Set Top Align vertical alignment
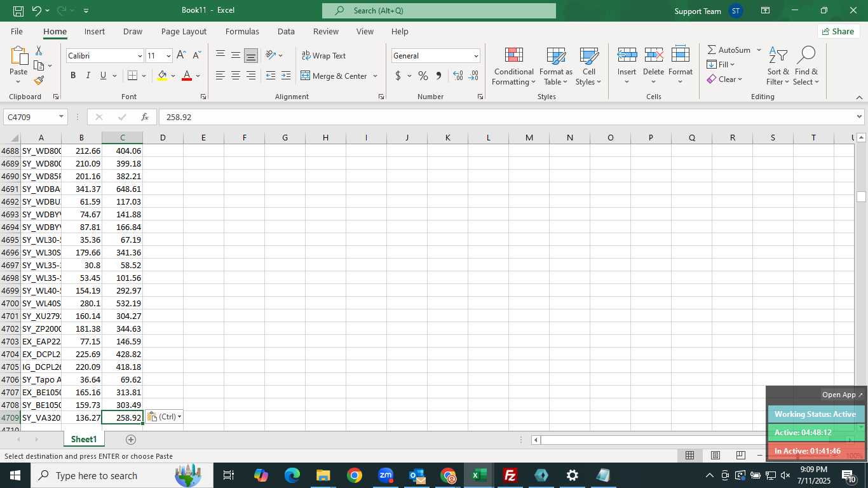This screenshot has height=488, width=868. (x=220, y=55)
